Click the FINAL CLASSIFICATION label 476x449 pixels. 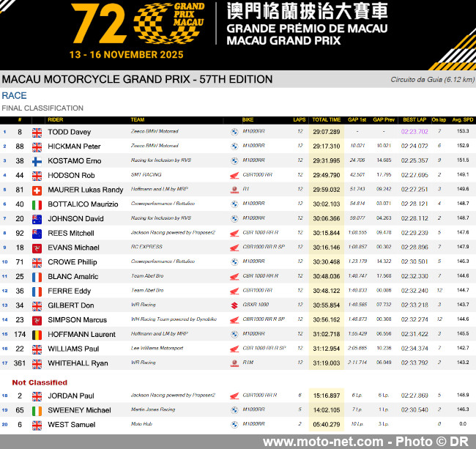(42, 108)
